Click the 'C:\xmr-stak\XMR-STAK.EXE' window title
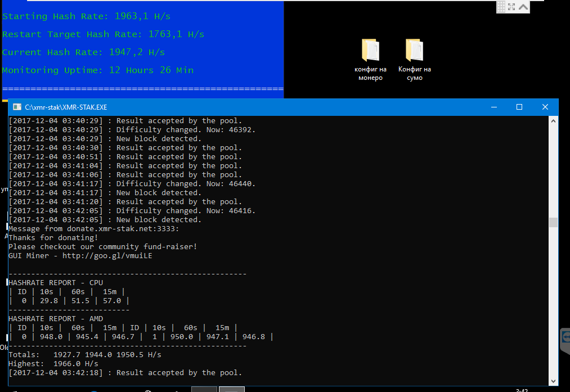The height and width of the screenshot is (392, 570). (66, 107)
